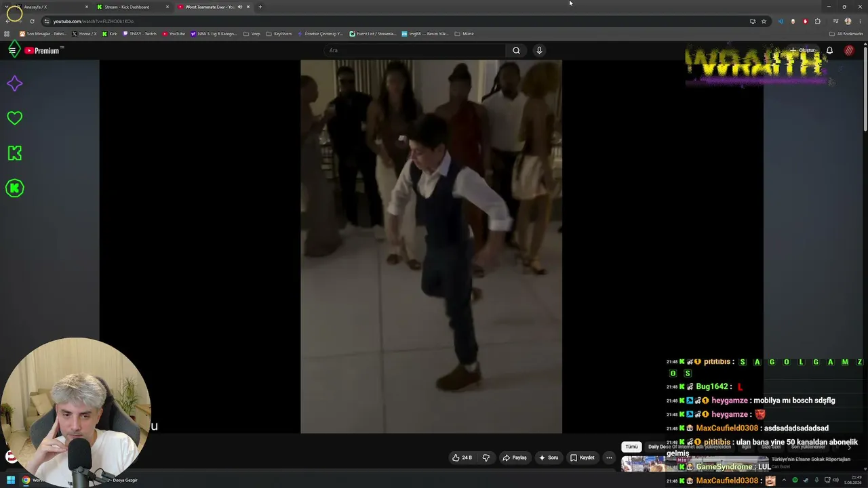868x488 pixels.
Task: Dislike the video with thumbs-down button
Action: (x=486, y=457)
